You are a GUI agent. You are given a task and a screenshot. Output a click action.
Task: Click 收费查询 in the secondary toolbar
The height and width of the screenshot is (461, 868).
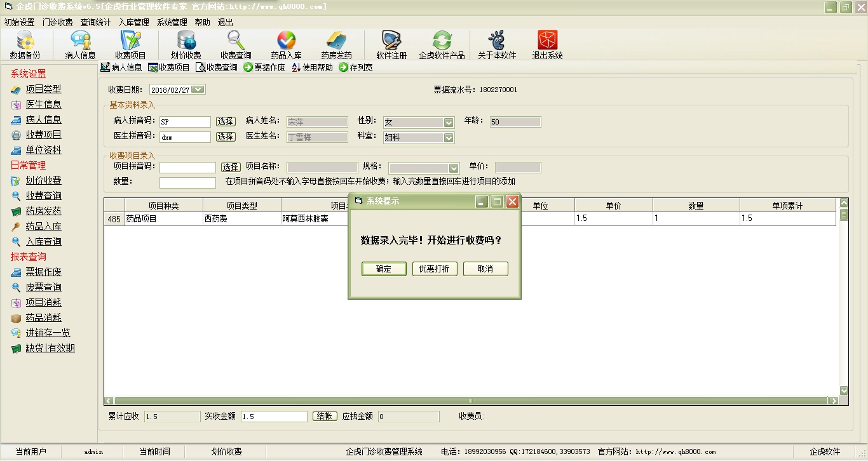tap(217, 67)
